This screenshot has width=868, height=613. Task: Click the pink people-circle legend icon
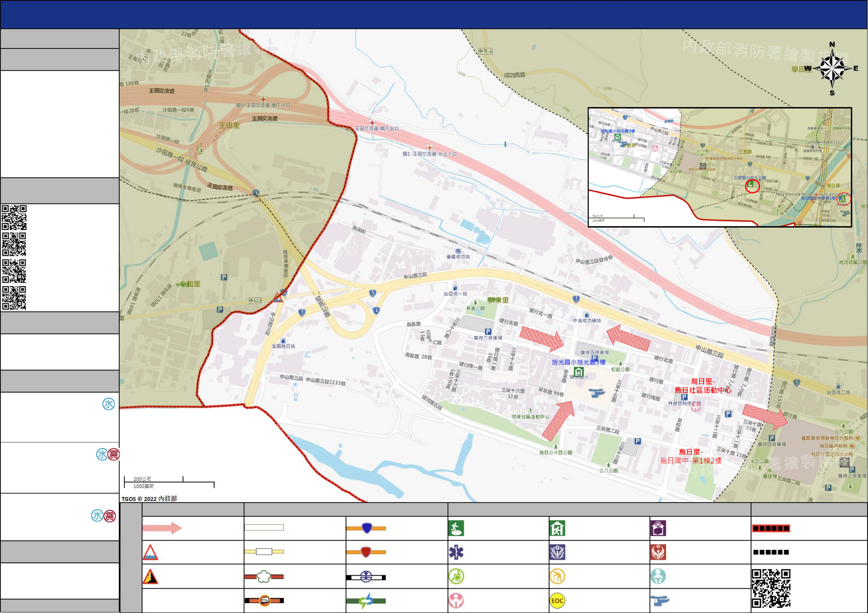coord(456,600)
